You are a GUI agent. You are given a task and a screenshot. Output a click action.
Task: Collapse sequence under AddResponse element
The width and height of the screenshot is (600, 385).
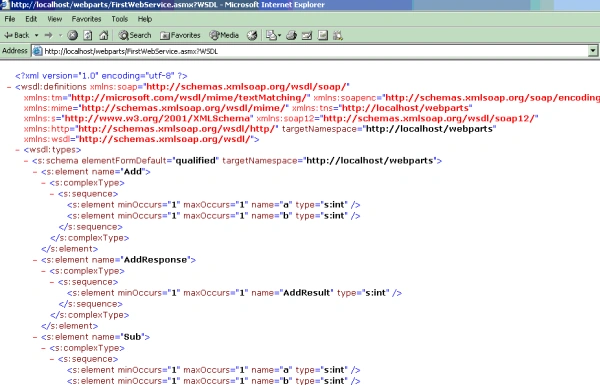pyautogui.click(x=52, y=282)
